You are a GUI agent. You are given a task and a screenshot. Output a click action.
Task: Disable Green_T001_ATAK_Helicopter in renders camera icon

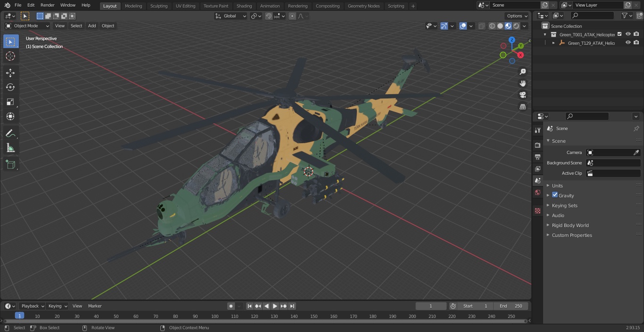(636, 34)
